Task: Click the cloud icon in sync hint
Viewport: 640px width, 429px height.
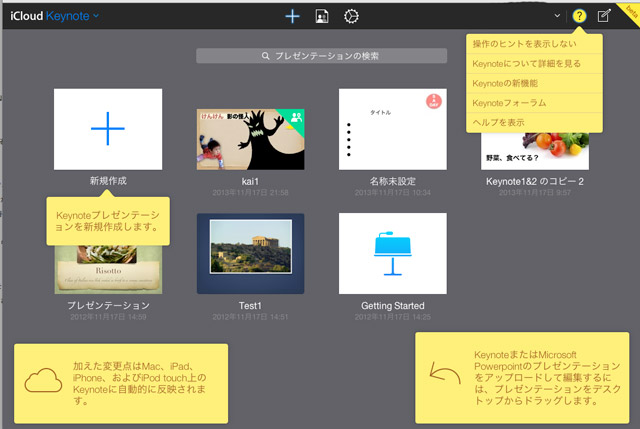Action: 43,380
